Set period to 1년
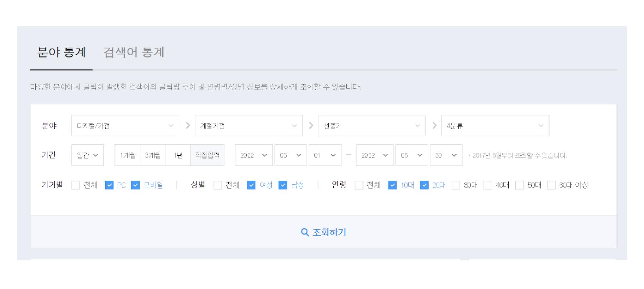644x289 pixels. pyautogui.click(x=178, y=155)
